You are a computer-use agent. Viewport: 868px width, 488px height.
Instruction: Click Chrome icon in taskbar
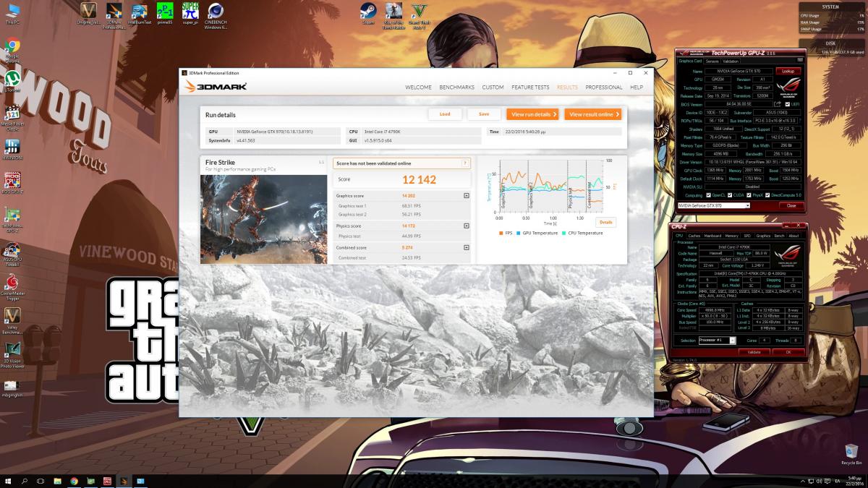click(x=74, y=481)
